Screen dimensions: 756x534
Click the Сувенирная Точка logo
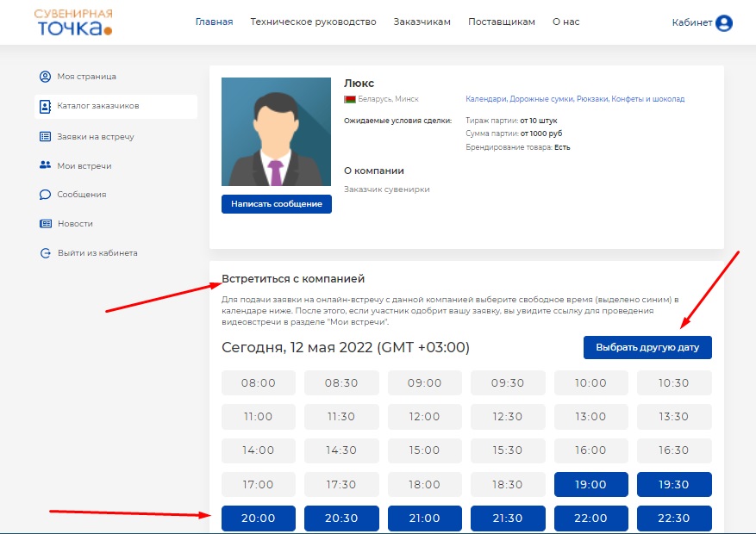[74, 22]
